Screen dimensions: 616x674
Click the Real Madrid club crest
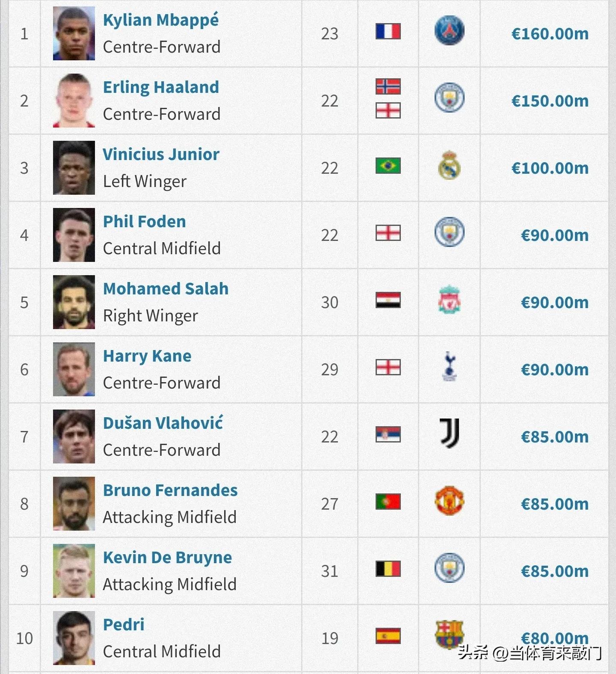click(x=449, y=165)
